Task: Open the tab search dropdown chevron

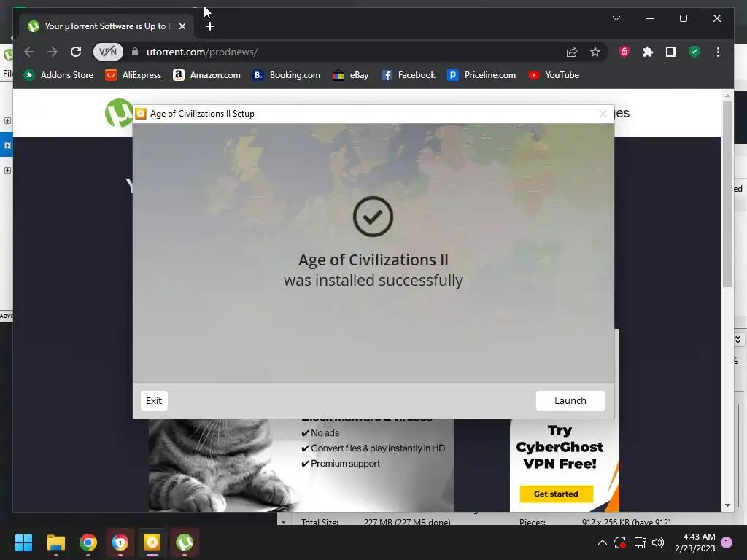Action: (616, 18)
